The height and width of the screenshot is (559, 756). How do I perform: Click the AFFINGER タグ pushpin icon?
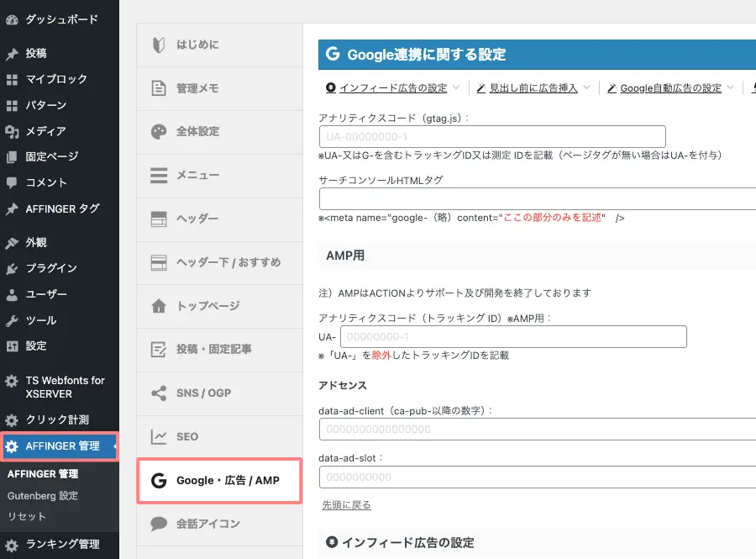(x=11, y=208)
